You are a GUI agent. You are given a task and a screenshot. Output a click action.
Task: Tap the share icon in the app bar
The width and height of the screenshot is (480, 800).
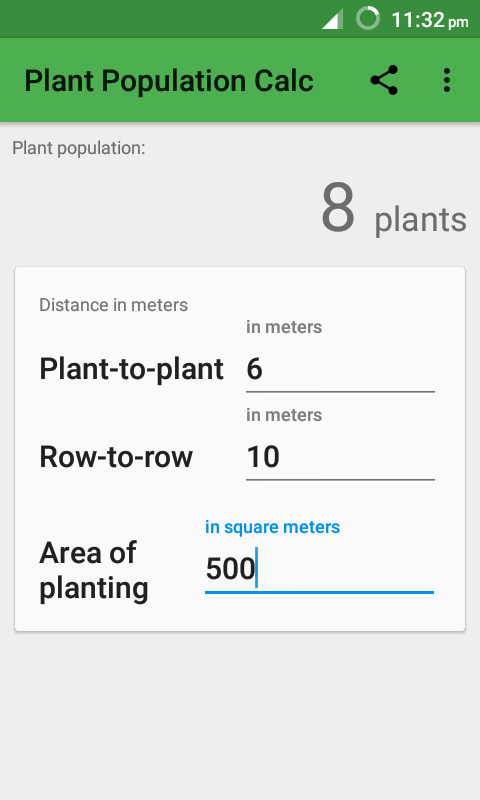[384, 80]
